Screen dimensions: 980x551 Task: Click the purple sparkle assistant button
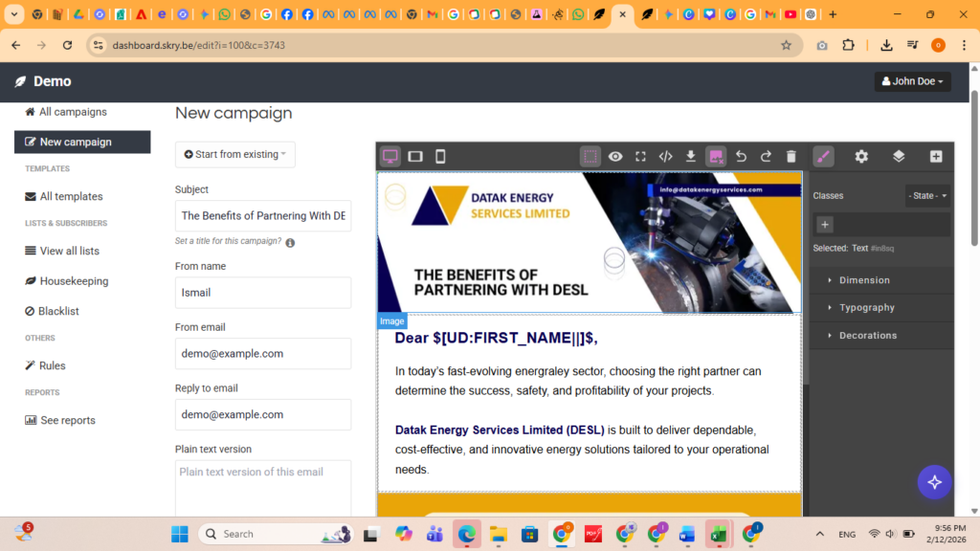click(934, 482)
